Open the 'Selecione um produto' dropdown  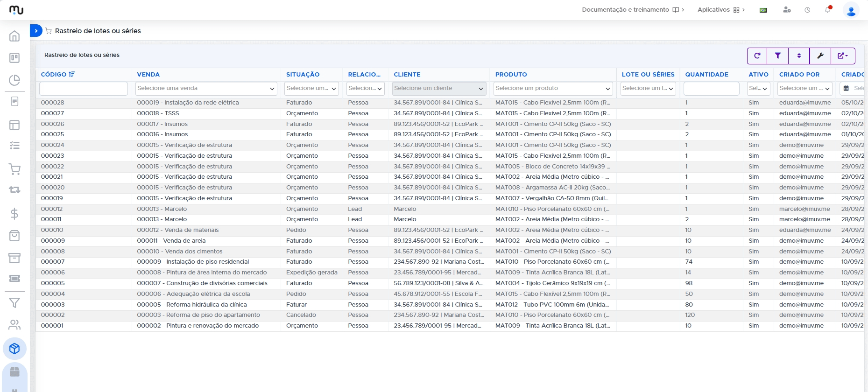click(x=553, y=88)
